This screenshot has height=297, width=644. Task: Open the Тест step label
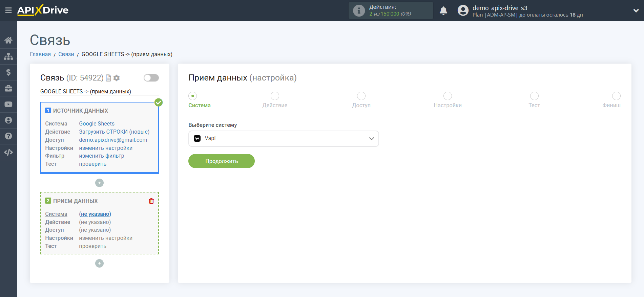coord(534,106)
